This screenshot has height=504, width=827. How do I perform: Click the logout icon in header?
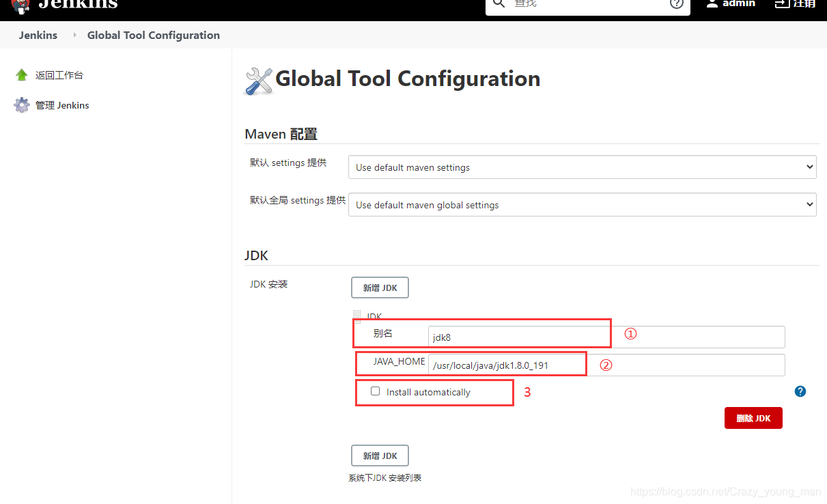tap(782, 3)
